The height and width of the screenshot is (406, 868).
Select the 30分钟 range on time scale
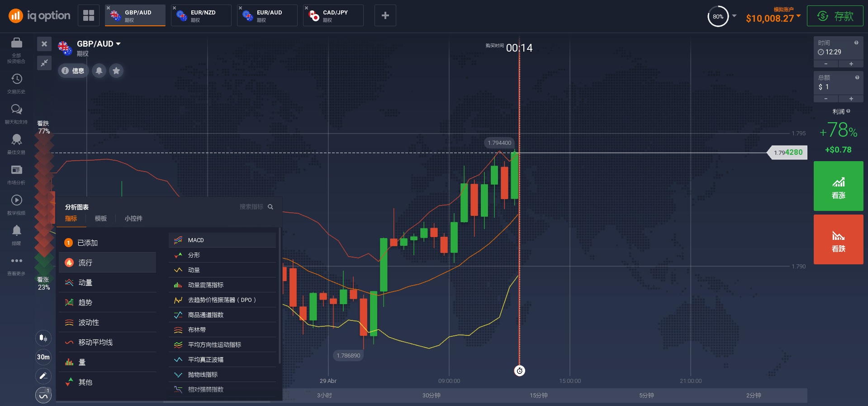click(431, 396)
